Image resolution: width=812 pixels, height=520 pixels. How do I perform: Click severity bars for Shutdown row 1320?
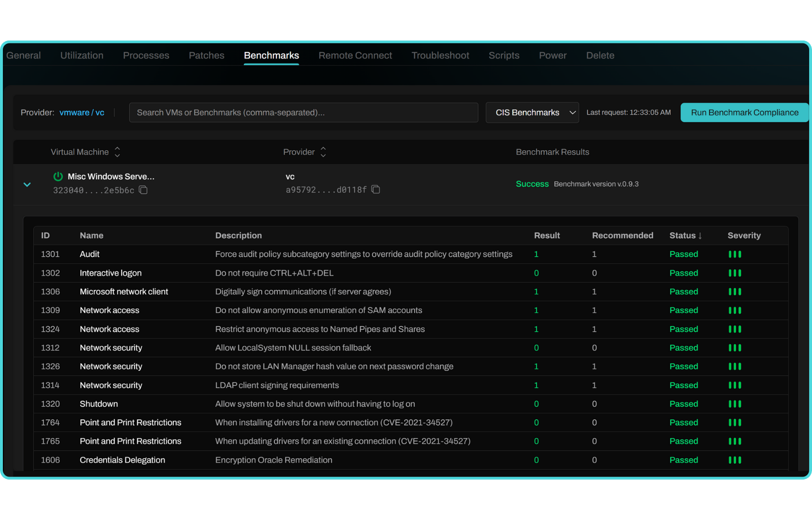click(x=735, y=404)
